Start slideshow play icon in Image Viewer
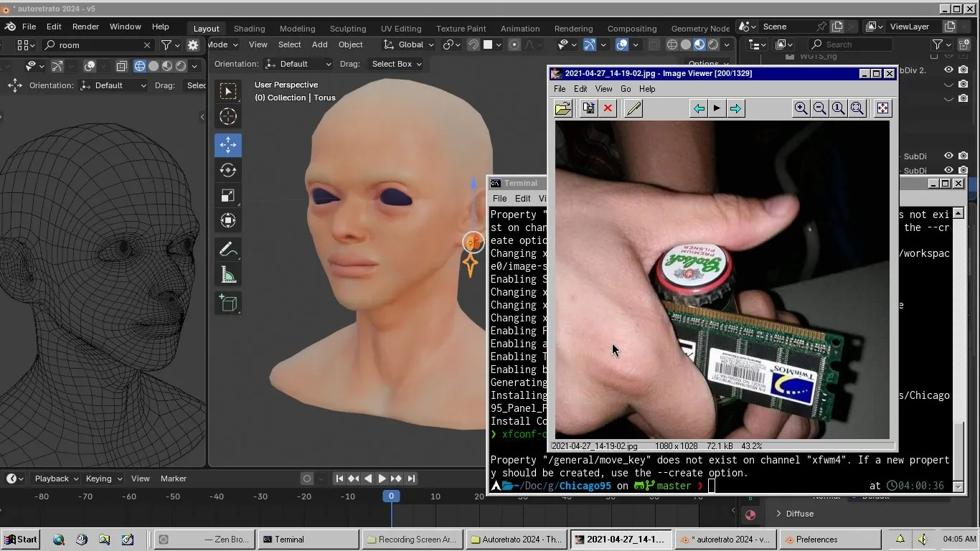Screen dimensions: 980x551 point(717,108)
